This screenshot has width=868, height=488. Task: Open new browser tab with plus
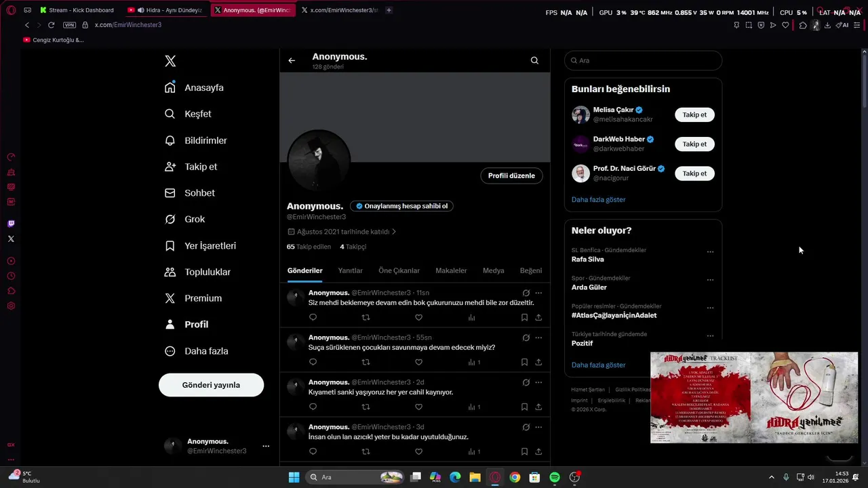coord(389,10)
